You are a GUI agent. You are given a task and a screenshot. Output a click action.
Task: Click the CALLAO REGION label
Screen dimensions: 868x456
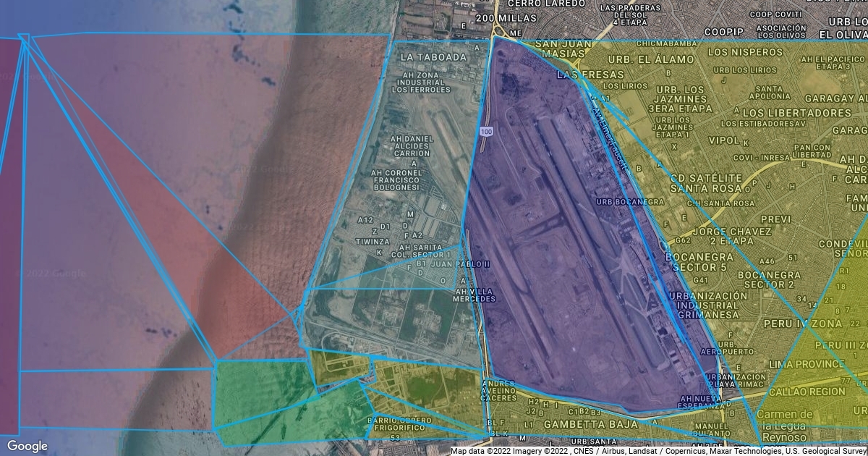click(807, 392)
